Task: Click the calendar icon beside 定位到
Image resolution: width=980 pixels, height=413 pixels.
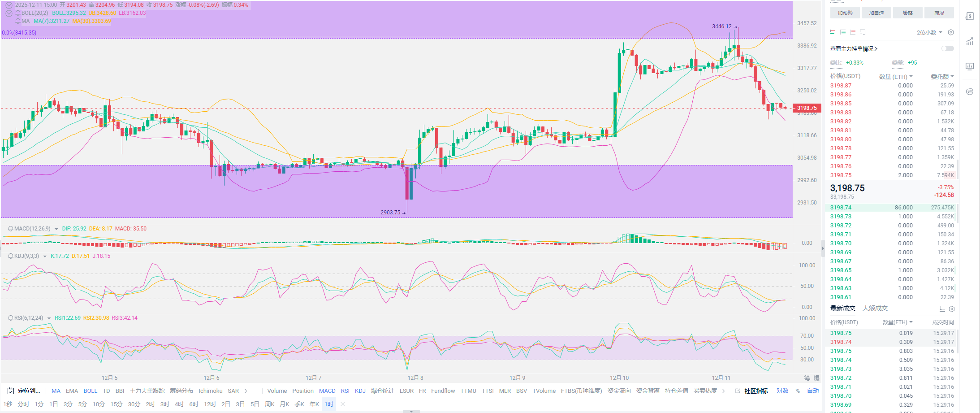Action: click(11, 391)
